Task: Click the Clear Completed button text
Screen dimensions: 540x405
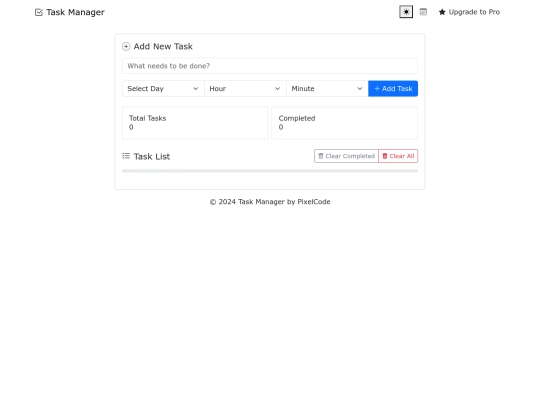Action: (350, 156)
